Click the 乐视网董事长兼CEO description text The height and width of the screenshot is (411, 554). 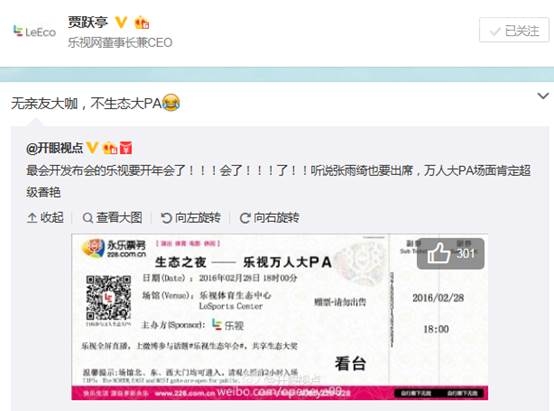tap(120, 42)
